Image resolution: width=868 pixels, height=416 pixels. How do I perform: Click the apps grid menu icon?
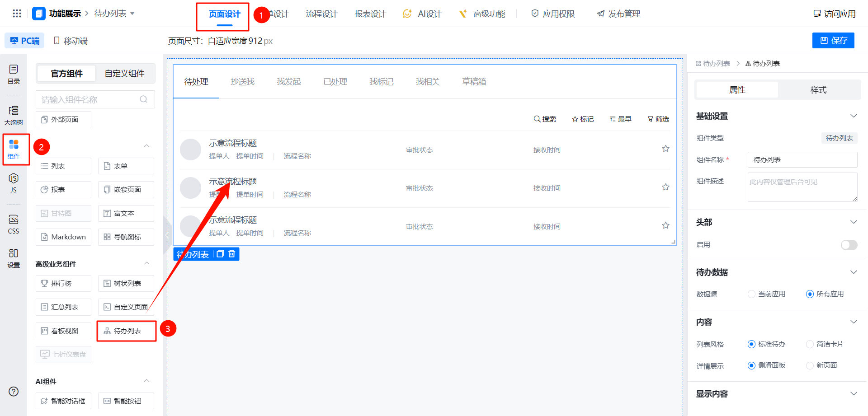[17, 14]
